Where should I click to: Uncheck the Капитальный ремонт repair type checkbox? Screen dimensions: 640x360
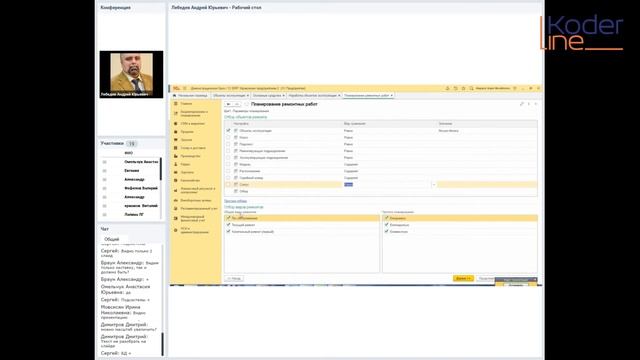tap(228, 231)
